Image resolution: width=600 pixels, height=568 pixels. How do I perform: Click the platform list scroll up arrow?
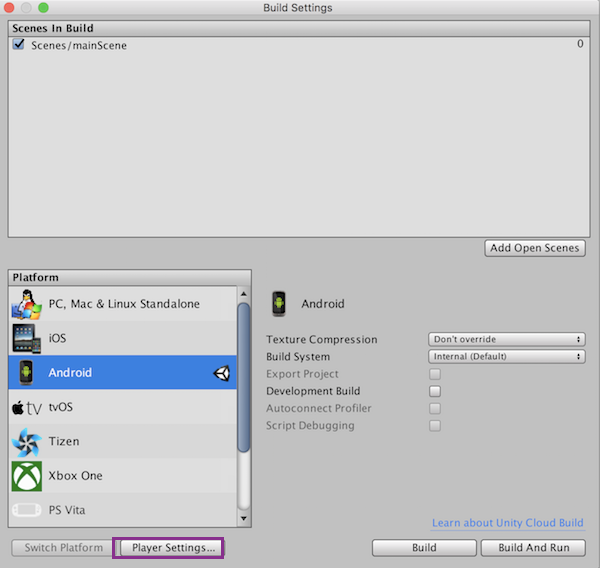243,294
